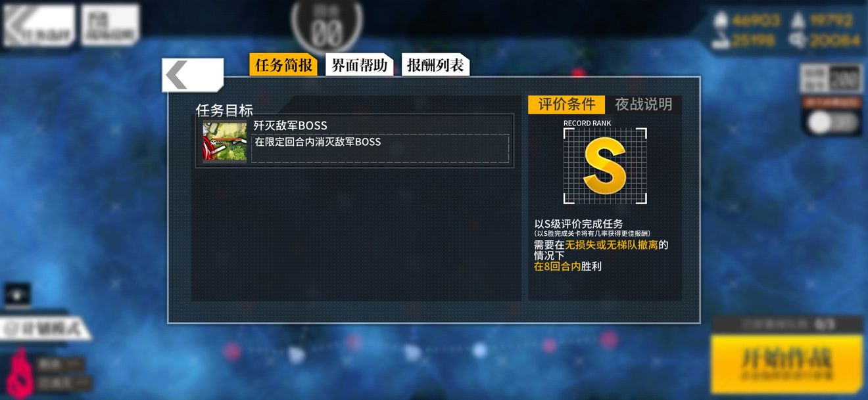Show the 评价条件 panel
The height and width of the screenshot is (400, 868).
566,104
